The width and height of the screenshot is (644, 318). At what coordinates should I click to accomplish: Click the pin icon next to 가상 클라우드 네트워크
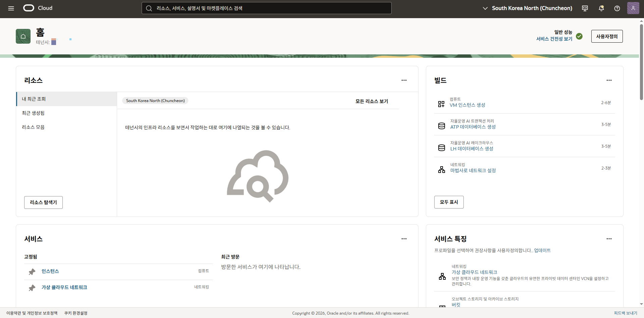point(32,288)
